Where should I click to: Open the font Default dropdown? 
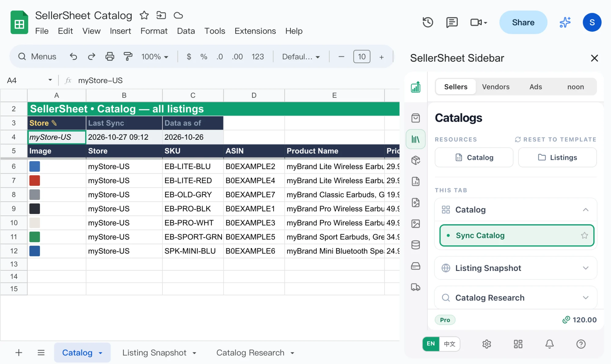pyautogui.click(x=301, y=56)
